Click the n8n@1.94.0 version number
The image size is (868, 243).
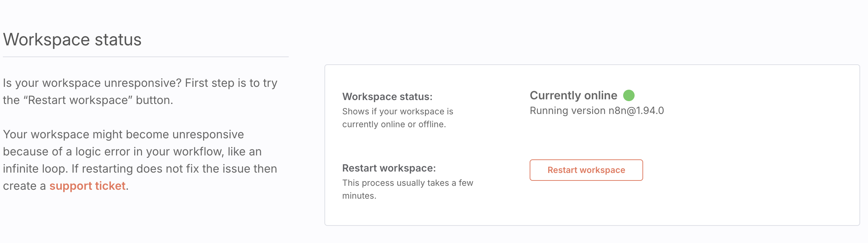click(636, 111)
